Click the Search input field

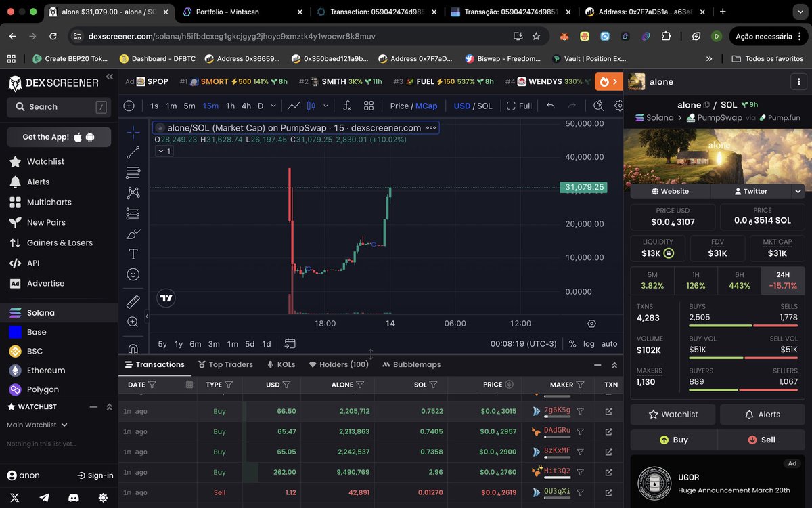[x=59, y=107]
